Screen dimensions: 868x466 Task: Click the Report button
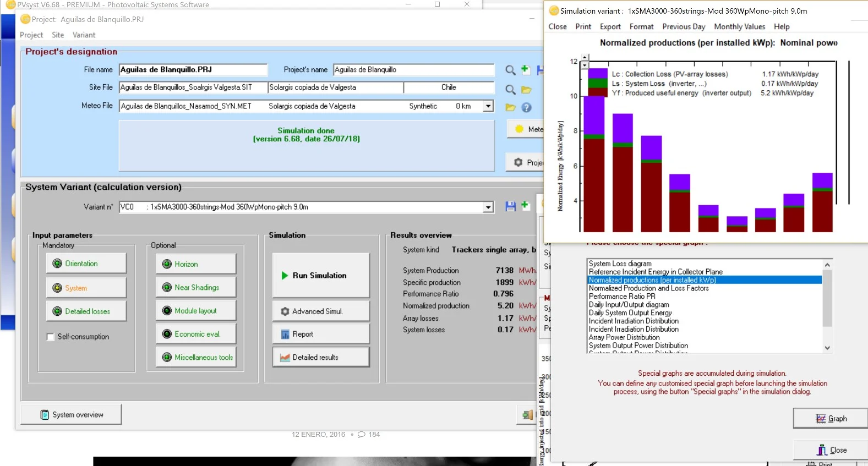click(x=321, y=334)
